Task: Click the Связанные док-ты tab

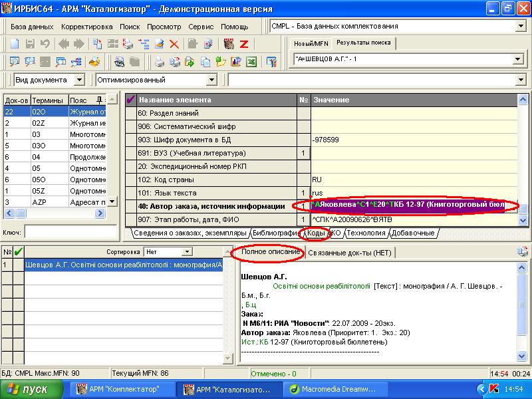Action: point(346,252)
